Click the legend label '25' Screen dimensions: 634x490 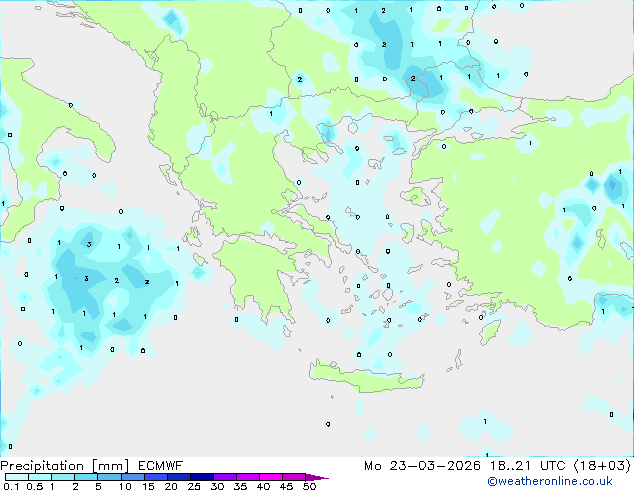click(x=194, y=486)
